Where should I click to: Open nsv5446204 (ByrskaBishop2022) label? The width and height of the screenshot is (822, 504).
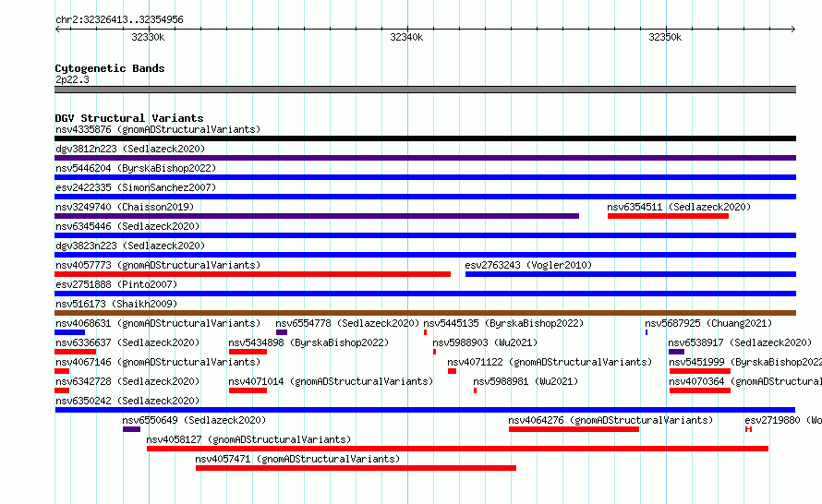136,168
